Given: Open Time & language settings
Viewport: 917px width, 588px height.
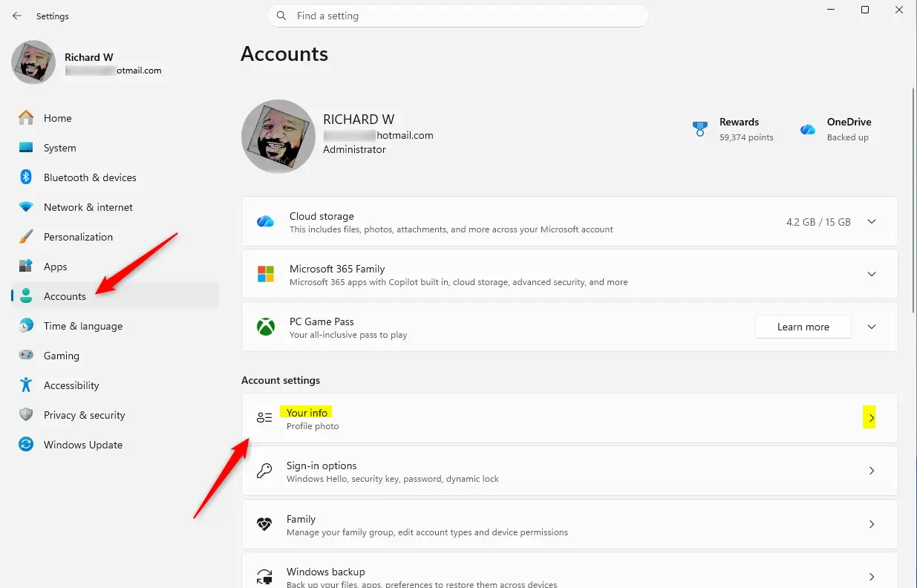Looking at the screenshot, I should tap(115, 326).
